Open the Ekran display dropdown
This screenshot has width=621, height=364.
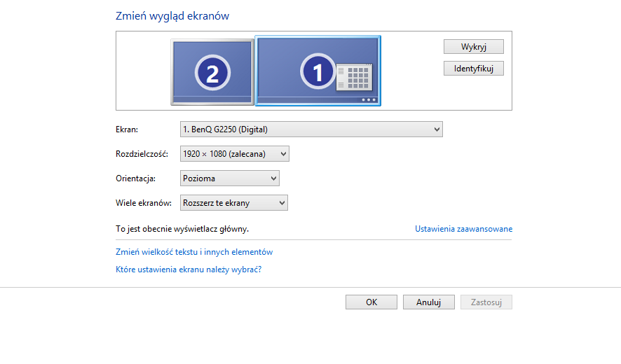coord(311,129)
